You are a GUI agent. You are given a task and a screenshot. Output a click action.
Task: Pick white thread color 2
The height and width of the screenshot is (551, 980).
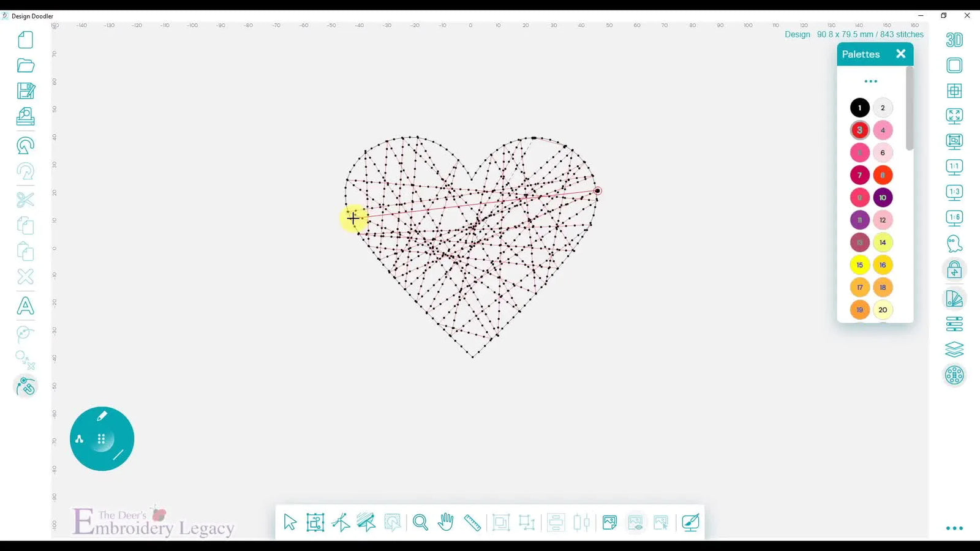click(x=883, y=108)
